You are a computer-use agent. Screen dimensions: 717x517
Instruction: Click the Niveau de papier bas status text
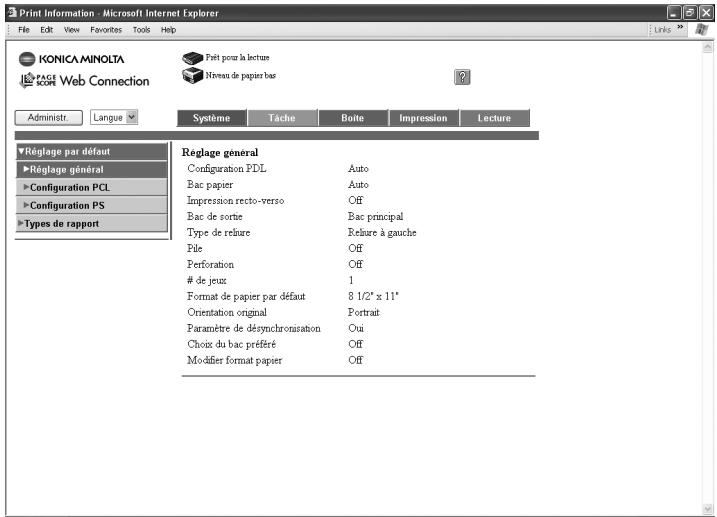pos(241,75)
